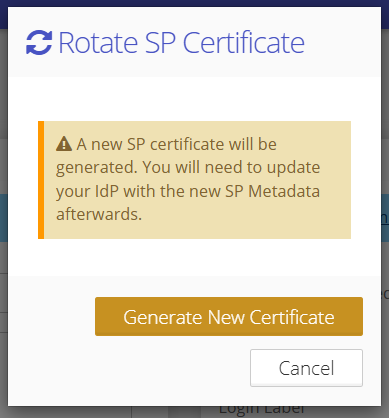
Task: Click footer area left of Generate New Certificate
Action: coord(52,316)
